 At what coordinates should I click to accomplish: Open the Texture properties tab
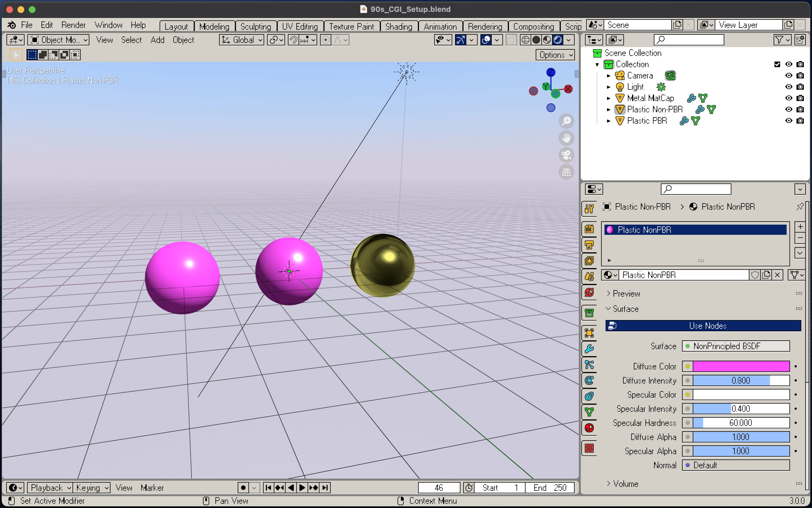(x=589, y=448)
